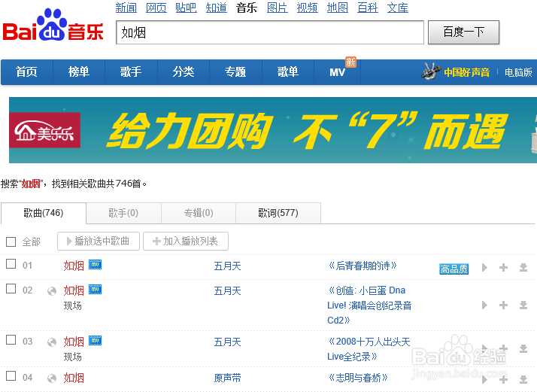Image resolution: width=537 pixels, height=392 pixels.
Task: Focus the search box containing 如烟
Action: click(x=270, y=32)
